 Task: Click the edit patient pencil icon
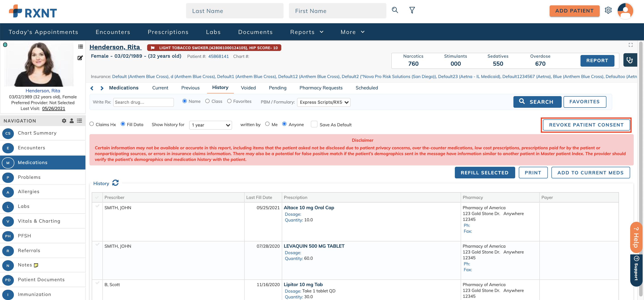80,58
